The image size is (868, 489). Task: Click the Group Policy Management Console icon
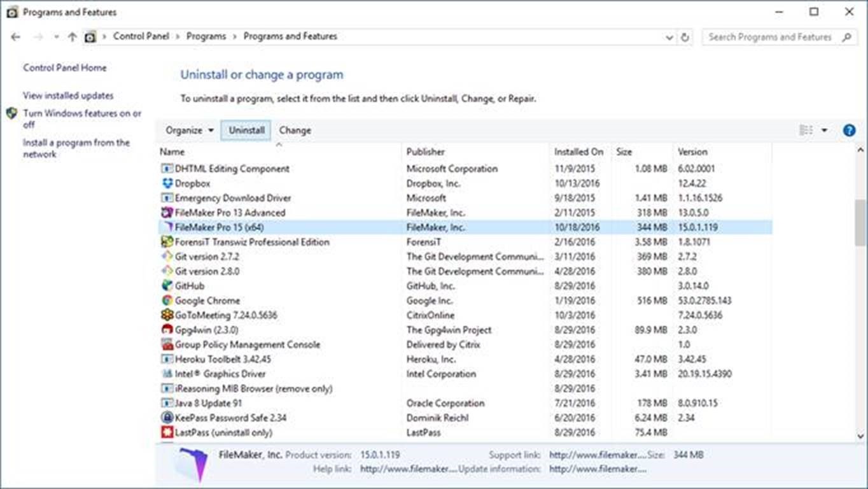[167, 344]
